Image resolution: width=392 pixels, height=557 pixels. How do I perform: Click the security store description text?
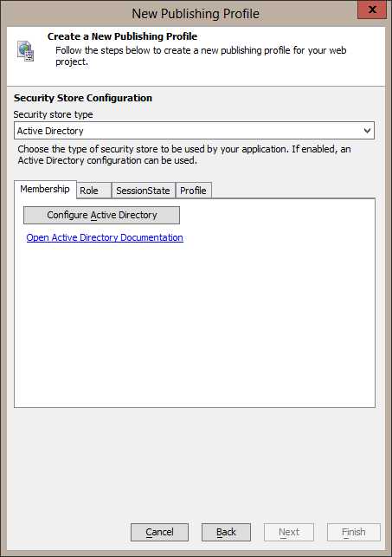[184, 154]
